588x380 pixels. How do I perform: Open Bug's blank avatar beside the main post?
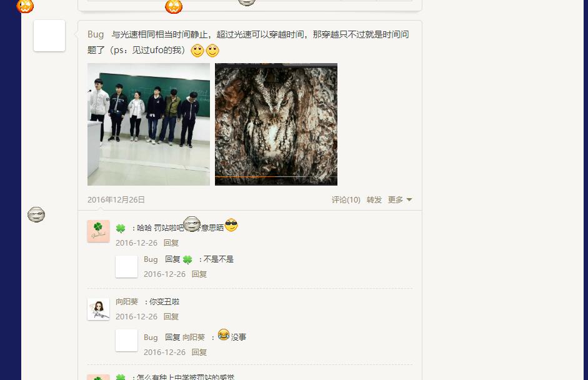[x=49, y=36]
